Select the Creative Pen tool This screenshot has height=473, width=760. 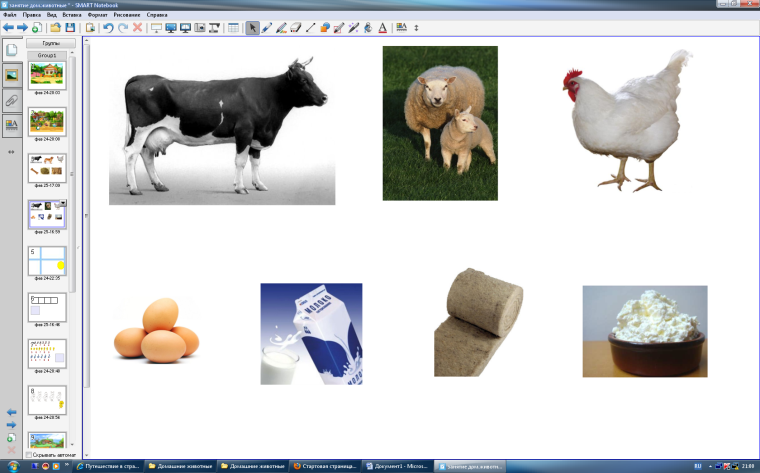tap(281, 28)
